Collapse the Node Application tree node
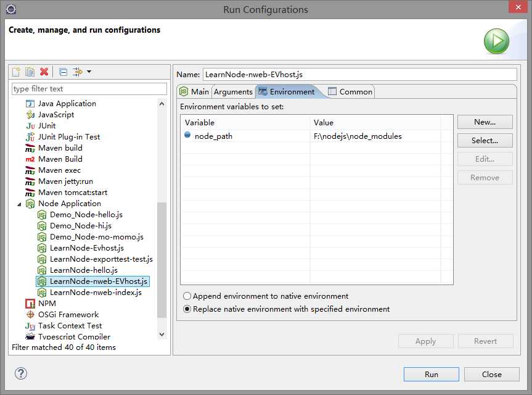Image resolution: width=532 pixels, height=395 pixels. click(19, 204)
